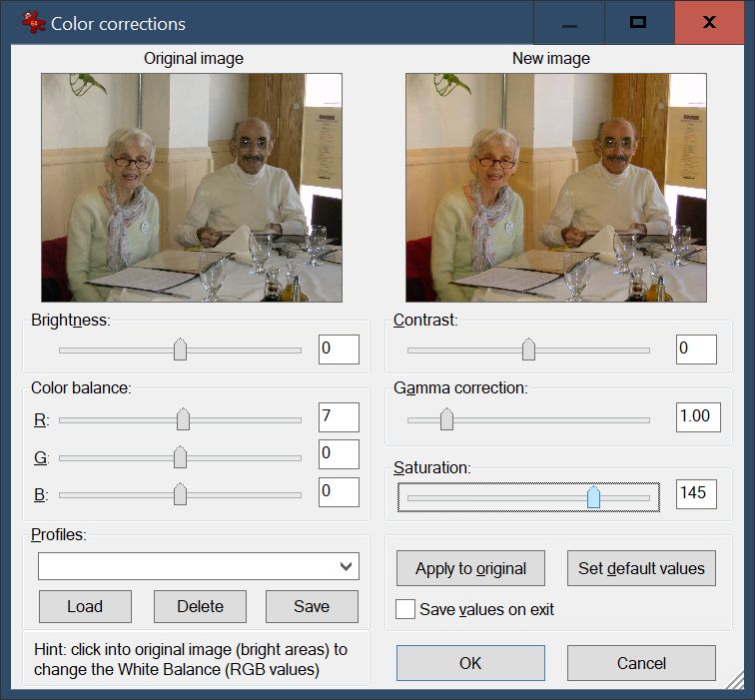
Task: Click the Red value field showing 7
Action: click(x=339, y=417)
